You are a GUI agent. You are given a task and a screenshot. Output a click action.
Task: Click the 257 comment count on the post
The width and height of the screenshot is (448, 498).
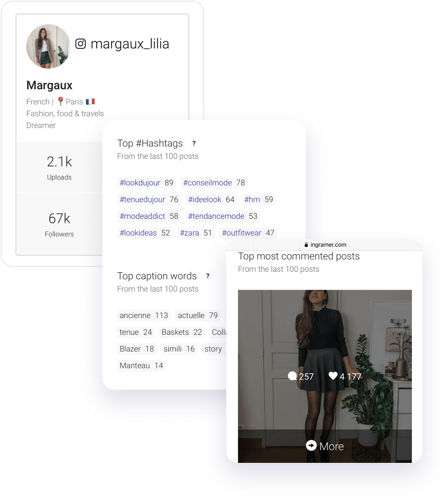[306, 377]
